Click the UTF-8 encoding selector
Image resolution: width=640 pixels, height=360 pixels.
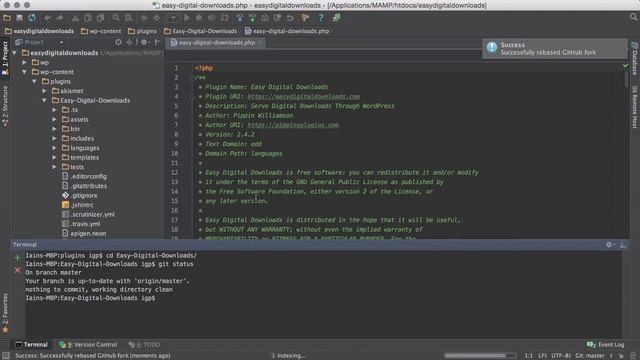pyautogui.click(x=560, y=356)
